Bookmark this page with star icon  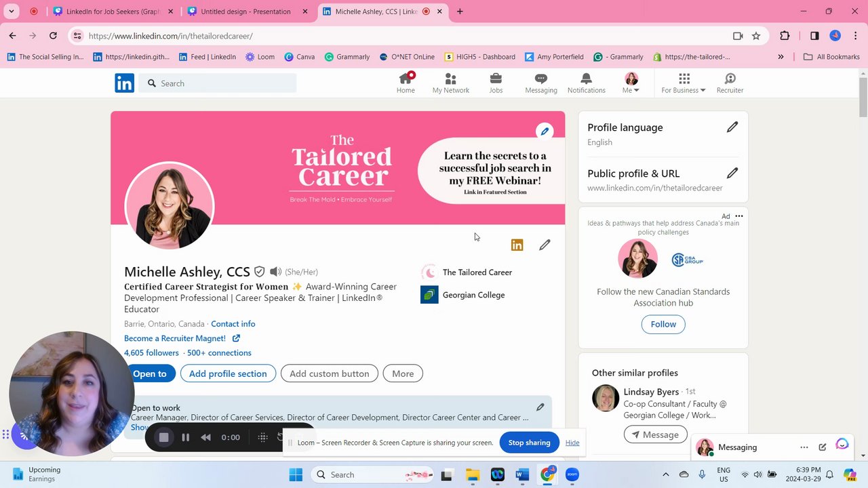[x=756, y=36]
